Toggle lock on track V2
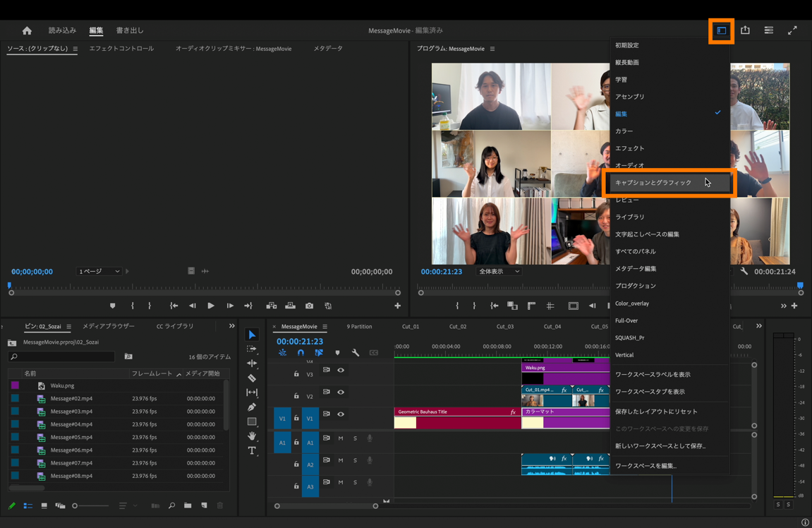 (x=296, y=396)
